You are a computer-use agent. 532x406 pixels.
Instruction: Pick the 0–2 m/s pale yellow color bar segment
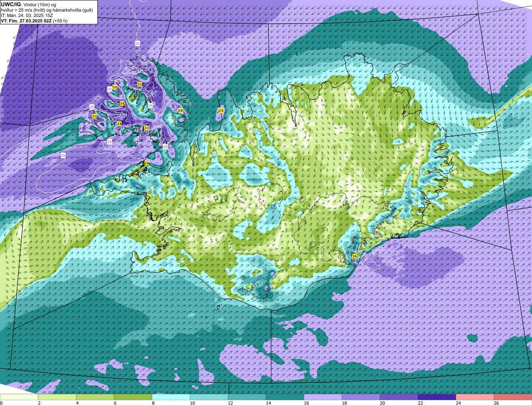[19, 397]
